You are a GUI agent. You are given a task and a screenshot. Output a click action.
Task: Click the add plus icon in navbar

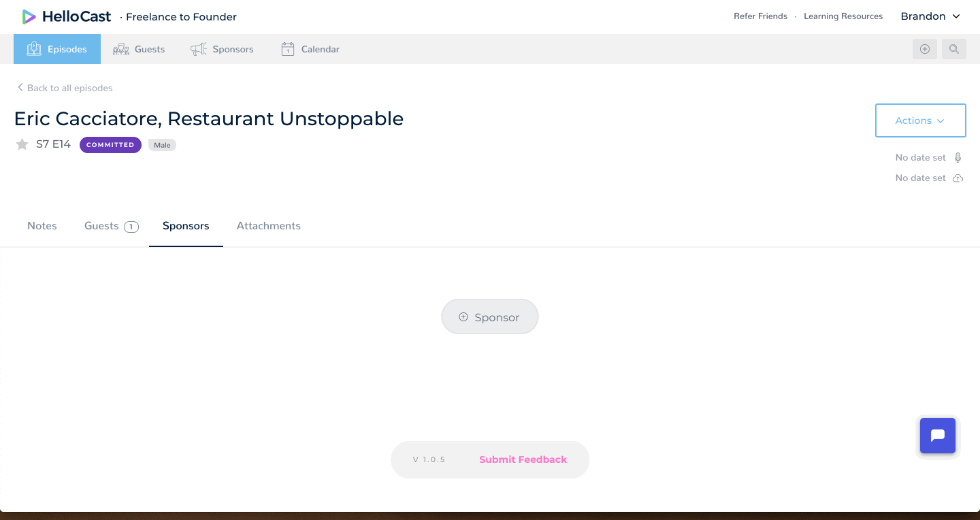[925, 49]
